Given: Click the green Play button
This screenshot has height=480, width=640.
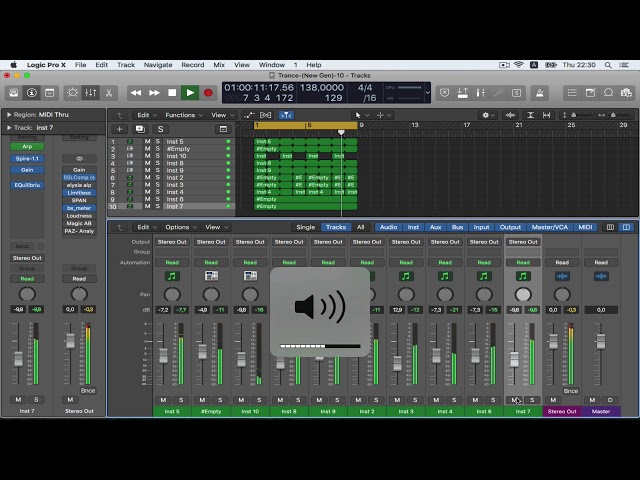Looking at the screenshot, I should [x=190, y=93].
